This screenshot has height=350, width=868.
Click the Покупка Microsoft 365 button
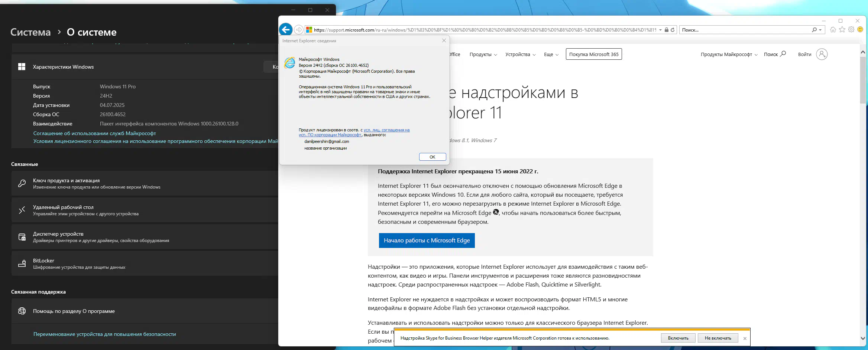point(594,54)
